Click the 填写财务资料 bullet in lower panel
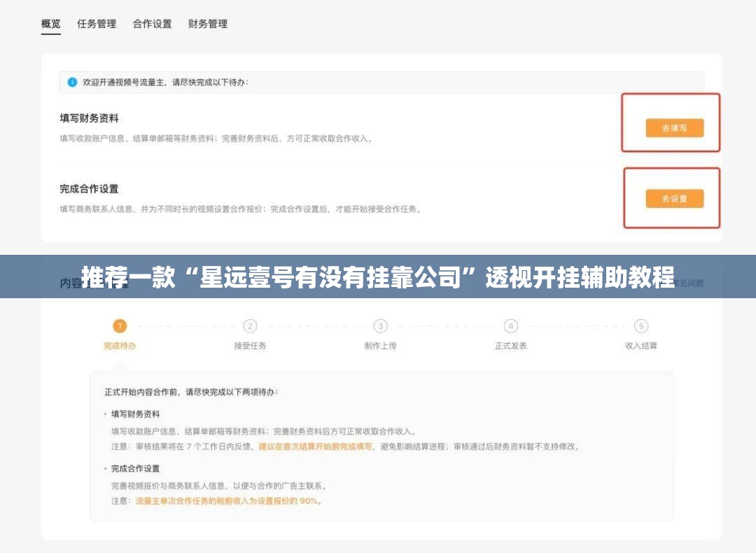 135,414
